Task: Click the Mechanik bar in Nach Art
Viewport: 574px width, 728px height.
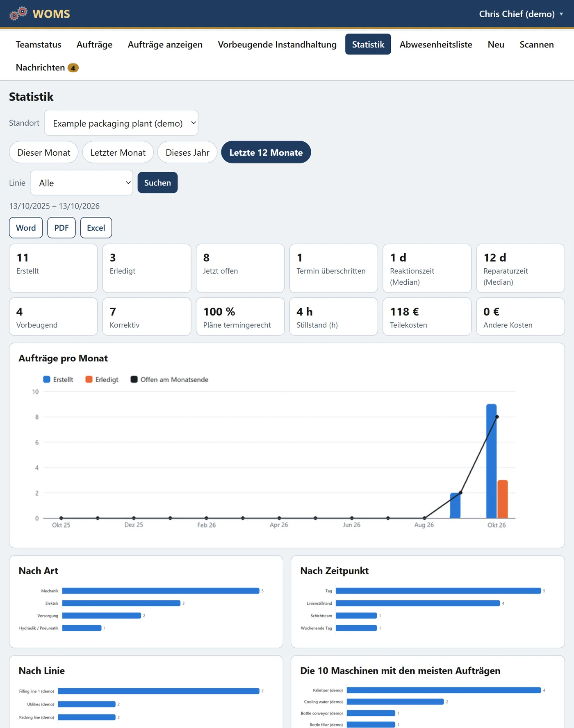Action: [x=161, y=591]
